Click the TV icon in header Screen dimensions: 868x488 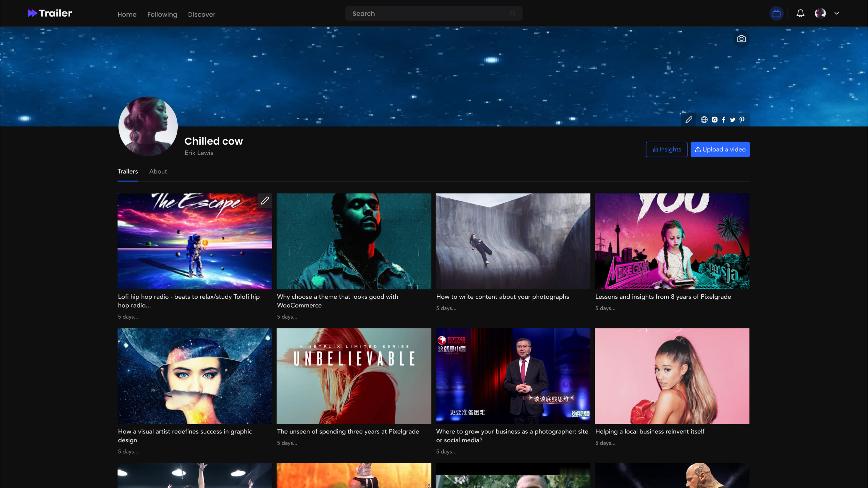click(776, 14)
